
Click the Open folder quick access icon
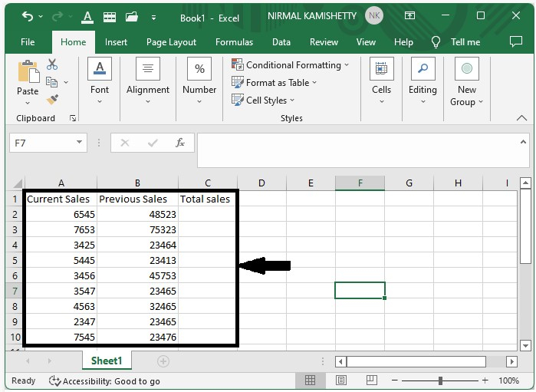tap(132, 16)
